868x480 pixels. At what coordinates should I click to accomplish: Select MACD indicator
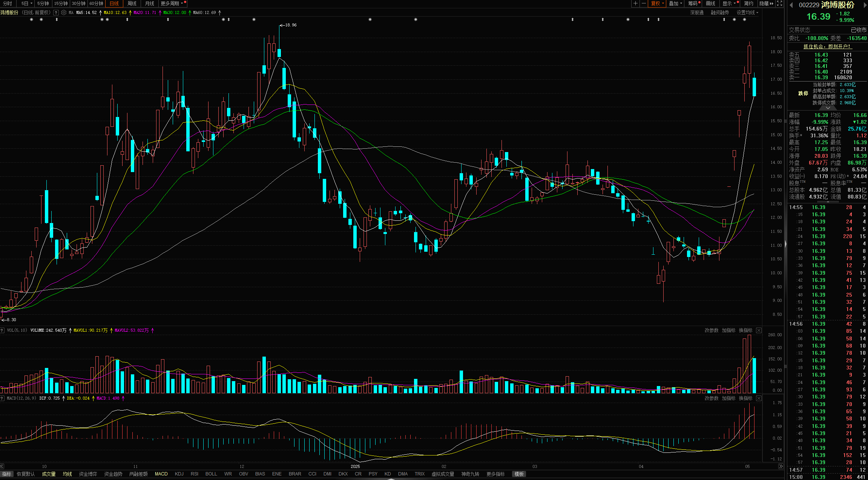click(161, 474)
